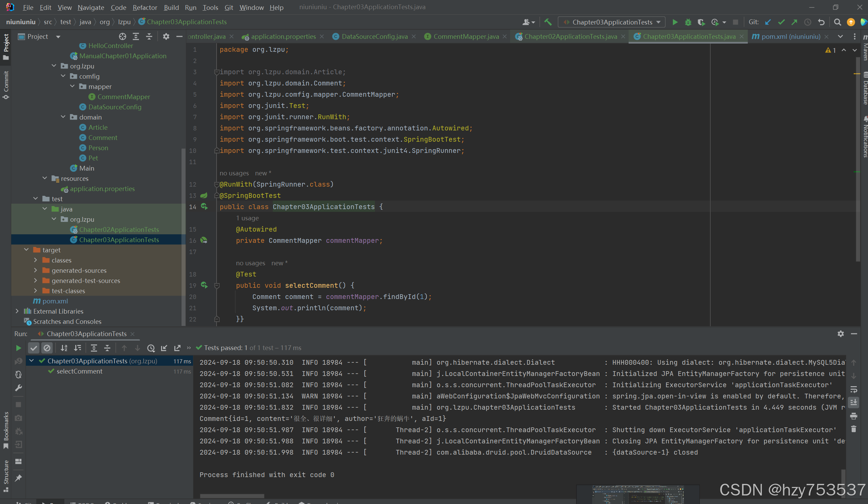Toggle Show Ignored tests filter
This screenshot has height=504, width=868.
tap(47, 348)
